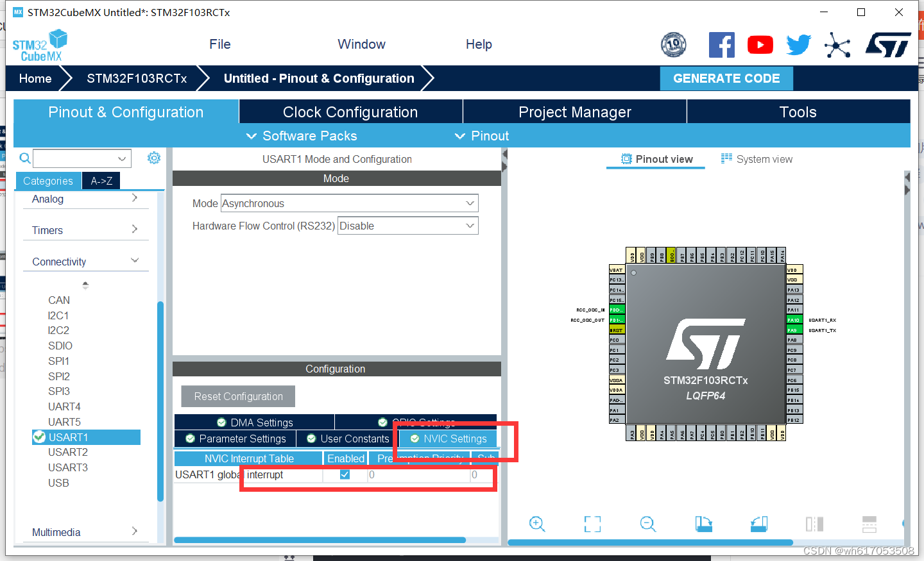Click the 10-year anniversary badge icon
Screen dimensions: 924x561
coord(674,45)
